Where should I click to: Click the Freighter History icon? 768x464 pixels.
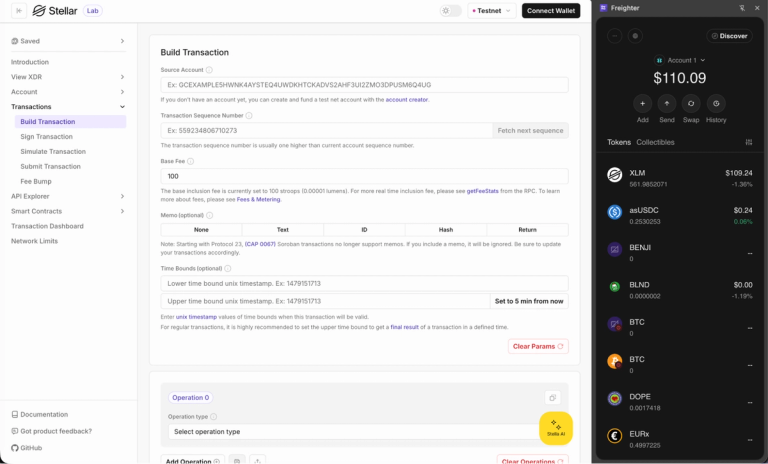click(716, 103)
